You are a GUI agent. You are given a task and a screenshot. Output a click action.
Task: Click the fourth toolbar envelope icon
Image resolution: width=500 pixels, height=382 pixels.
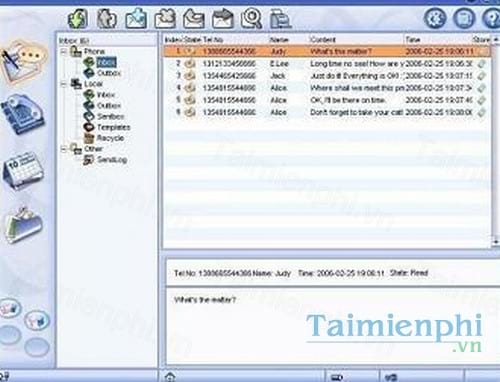[x=165, y=18]
